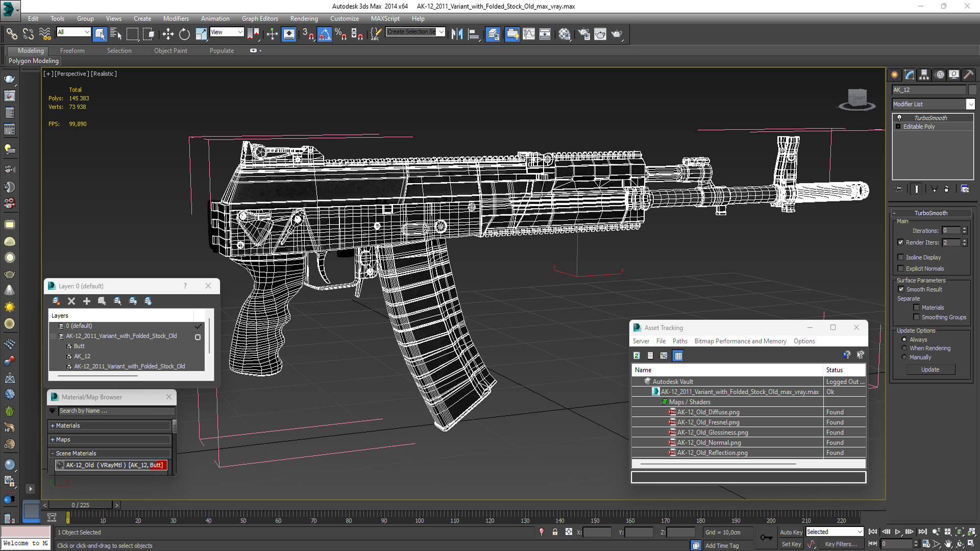Click the Set Key button
Image resolution: width=980 pixels, height=551 pixels.
pos(791,544)
